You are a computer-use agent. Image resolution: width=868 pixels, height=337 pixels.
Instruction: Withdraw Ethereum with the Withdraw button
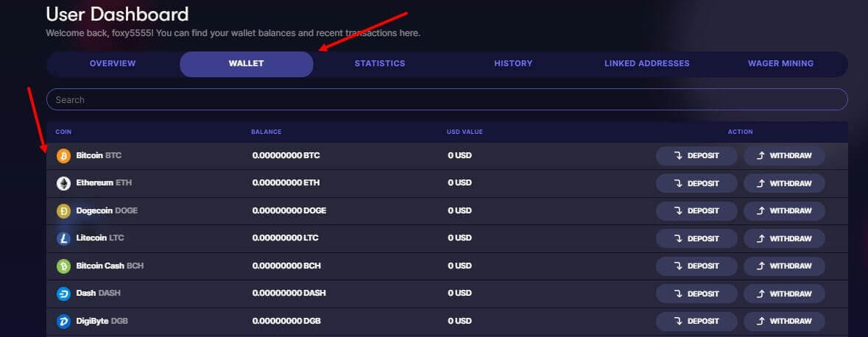pyautogui.click(x=784, y=183)
